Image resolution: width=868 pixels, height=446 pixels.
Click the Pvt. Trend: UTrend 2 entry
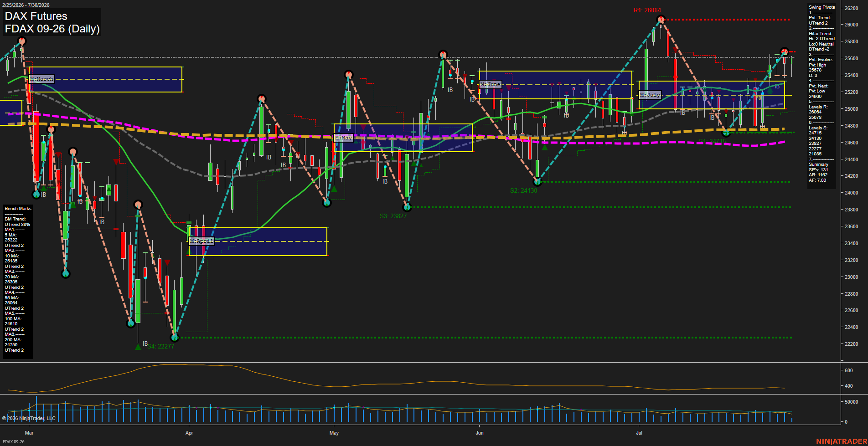[820, 21]
